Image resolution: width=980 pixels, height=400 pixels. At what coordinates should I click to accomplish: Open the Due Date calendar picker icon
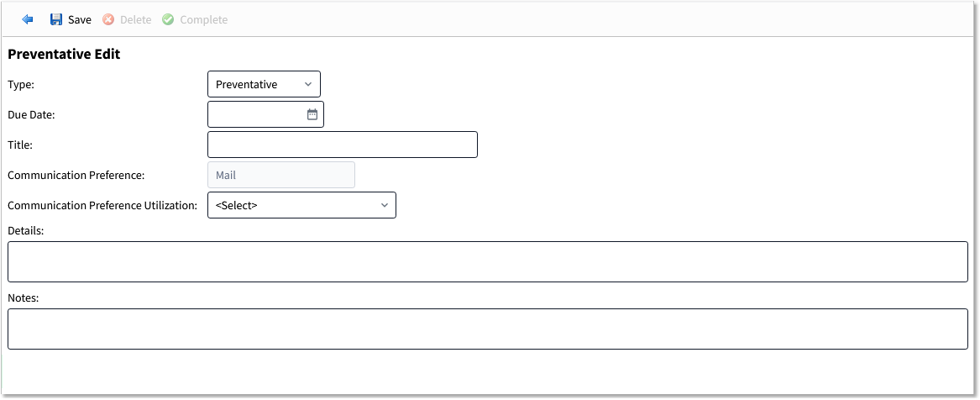click(312, 114)
